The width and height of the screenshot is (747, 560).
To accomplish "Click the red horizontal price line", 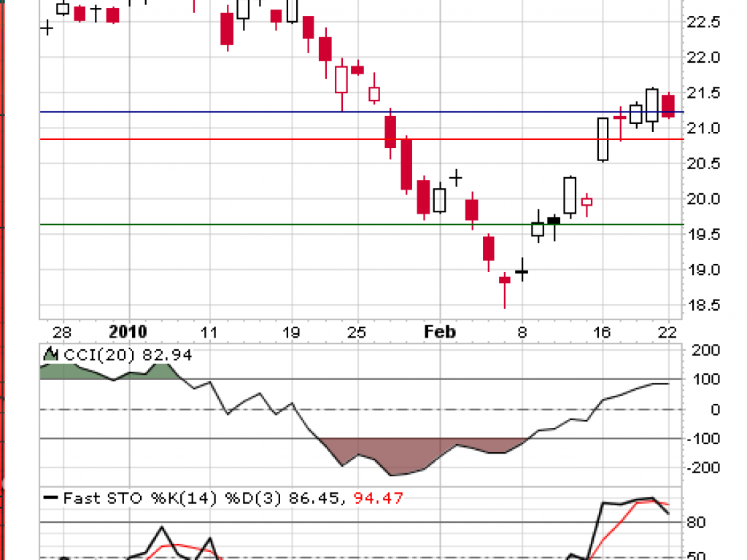I will point(362,139).
